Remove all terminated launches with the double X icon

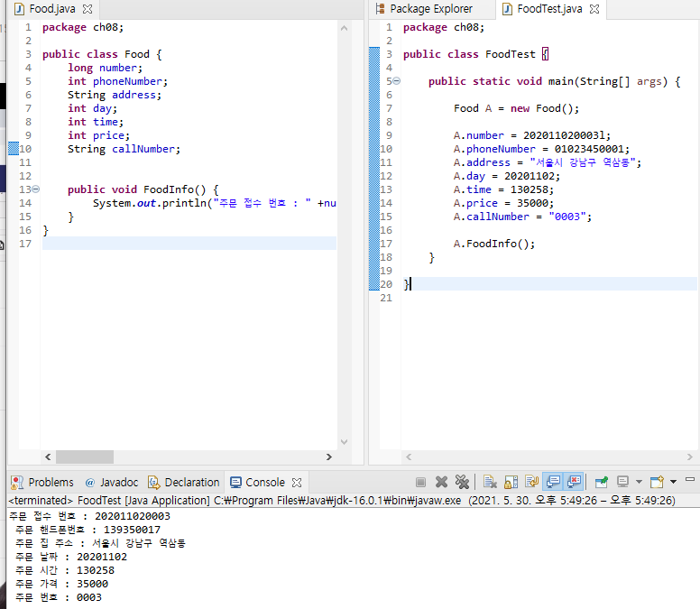click(x=462, y=482)
